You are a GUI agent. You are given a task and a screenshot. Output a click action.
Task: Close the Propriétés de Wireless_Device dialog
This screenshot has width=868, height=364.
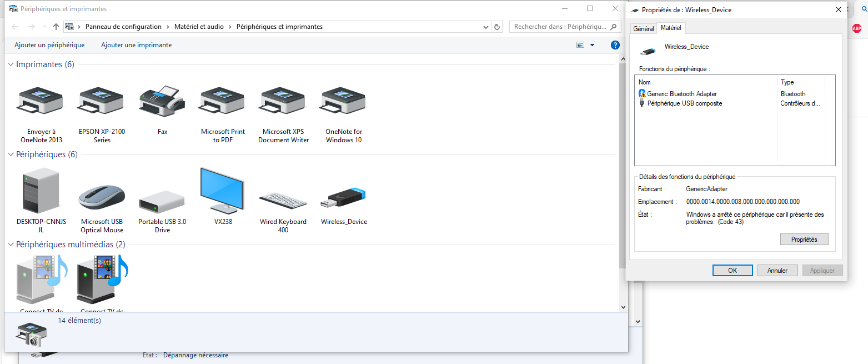pyautogui.click(x=839, y=9)
